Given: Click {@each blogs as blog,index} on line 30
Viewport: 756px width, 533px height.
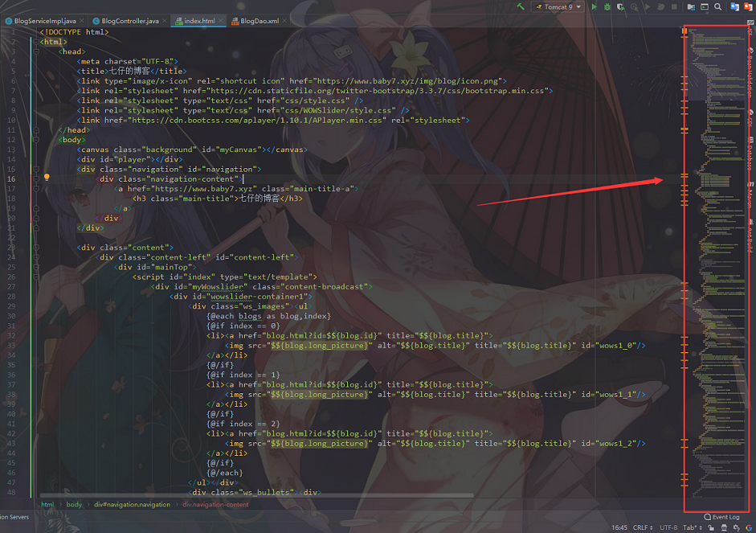Looking at the screenshot, I should 268,316.
